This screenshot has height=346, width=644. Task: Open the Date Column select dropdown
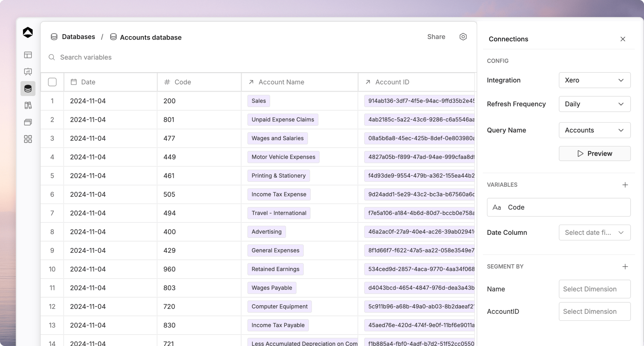pyautogui.click(x=594, y=232)
